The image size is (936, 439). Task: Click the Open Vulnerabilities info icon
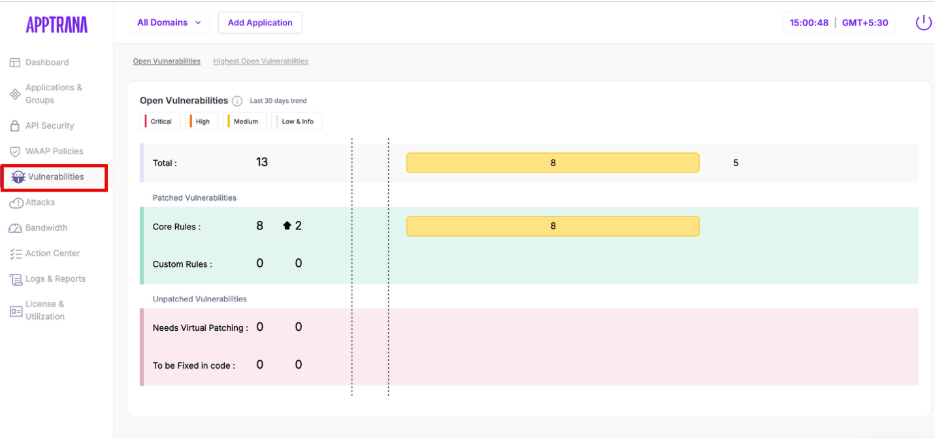(237, 101)
